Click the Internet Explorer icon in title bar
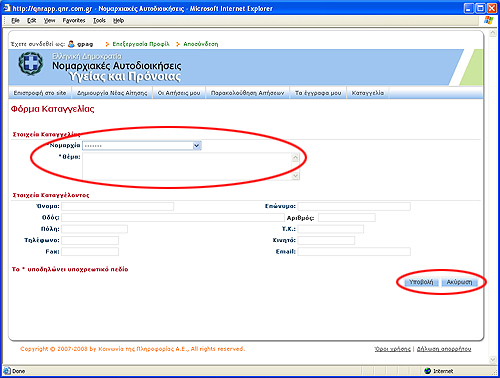500x378 pixels. pyautogui.click(x=7, y=8)
